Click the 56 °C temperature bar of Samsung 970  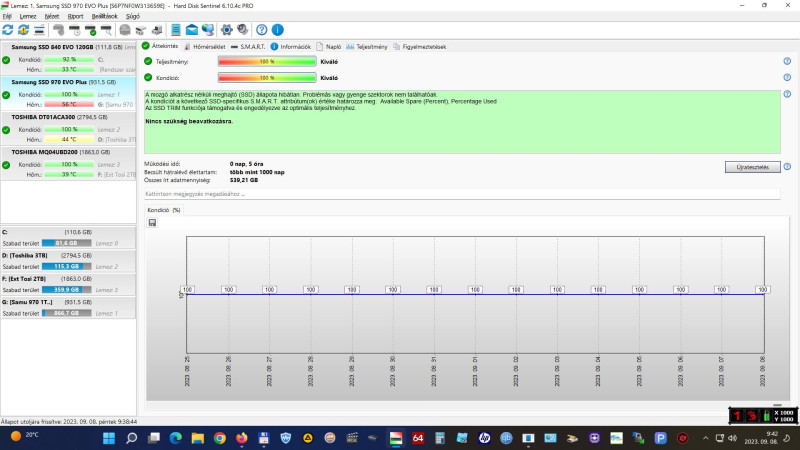69,105
